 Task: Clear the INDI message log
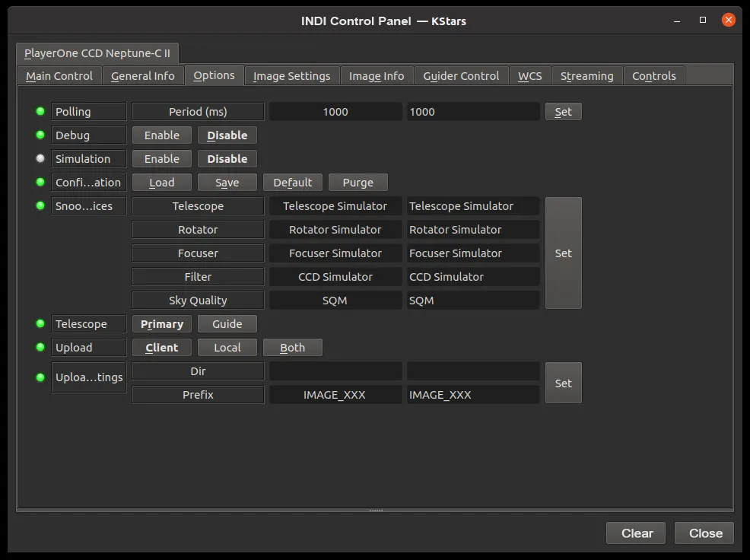click(636, 533)
